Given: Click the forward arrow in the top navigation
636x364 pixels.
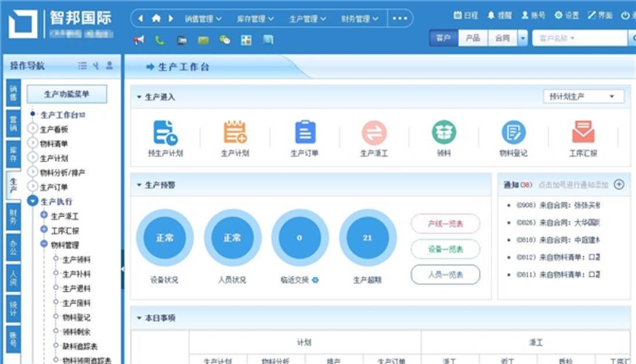Looking at the screenshot, I should coord(170,18).
